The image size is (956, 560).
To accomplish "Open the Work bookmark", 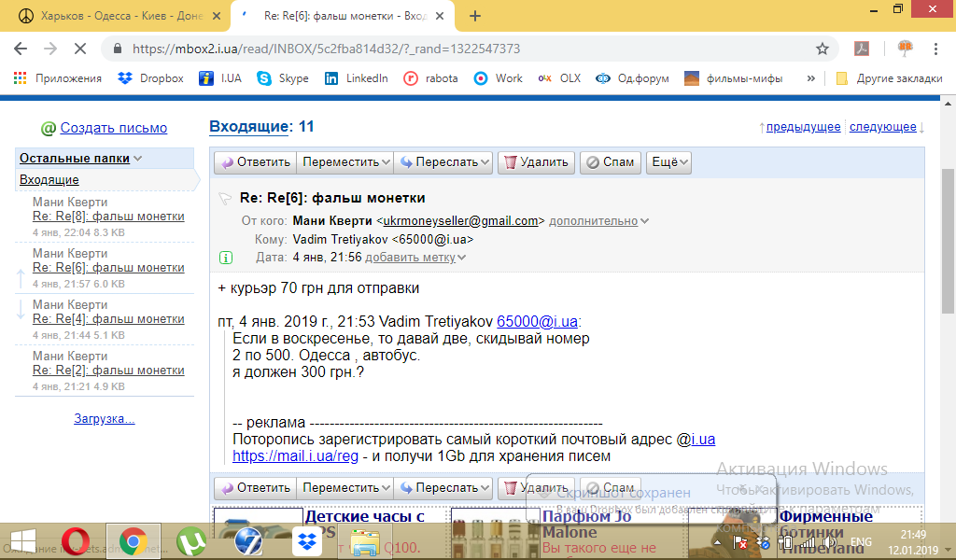I will coord(499,78).
